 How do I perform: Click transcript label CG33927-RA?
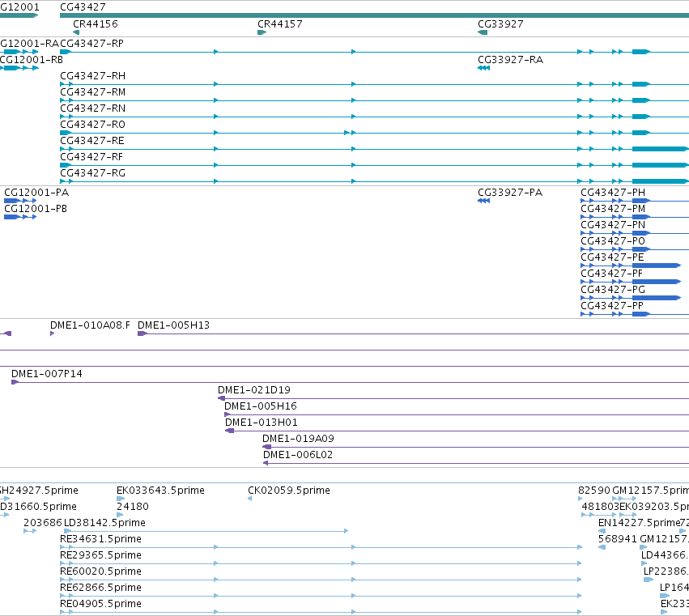[x=511, y=60]
